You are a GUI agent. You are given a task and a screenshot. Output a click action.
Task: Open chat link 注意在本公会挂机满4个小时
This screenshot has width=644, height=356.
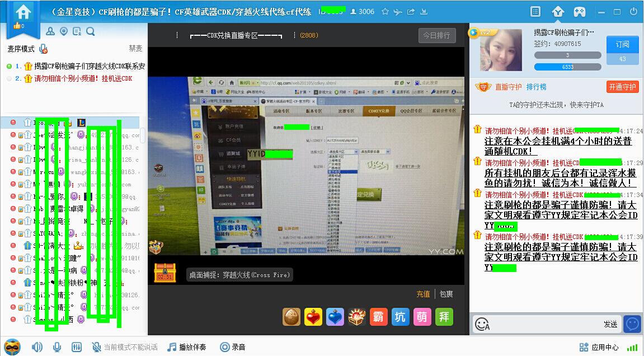558,146
